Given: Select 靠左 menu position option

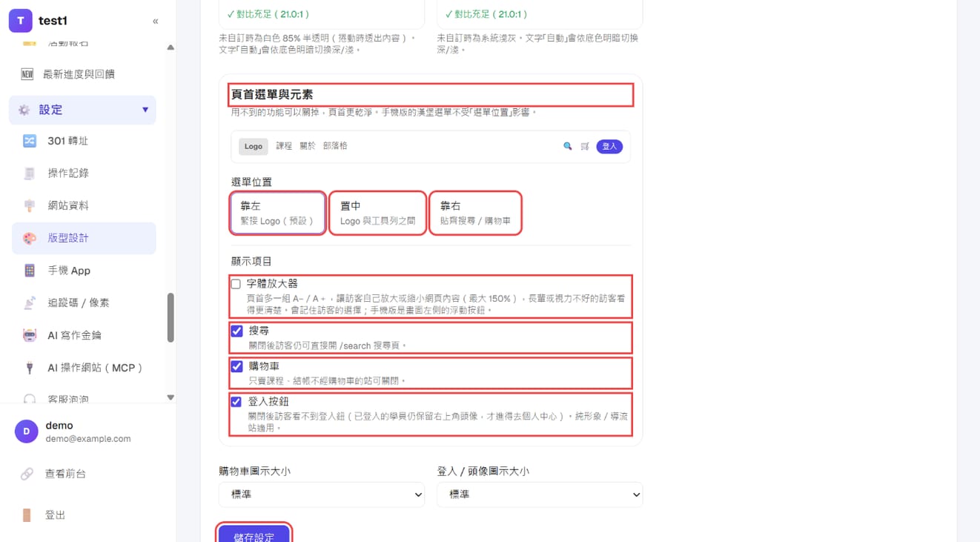Looking at the screenshot, I should coord(278,214).
